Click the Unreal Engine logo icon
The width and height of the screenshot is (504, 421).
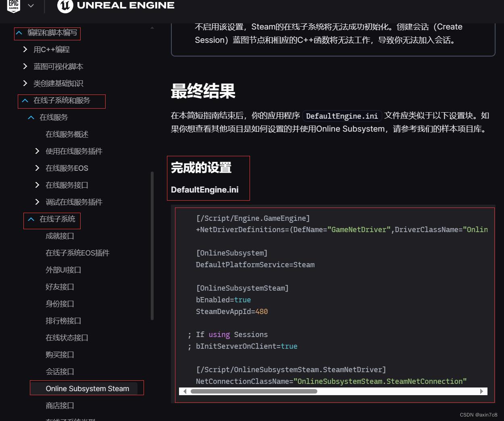pos(65,6)
